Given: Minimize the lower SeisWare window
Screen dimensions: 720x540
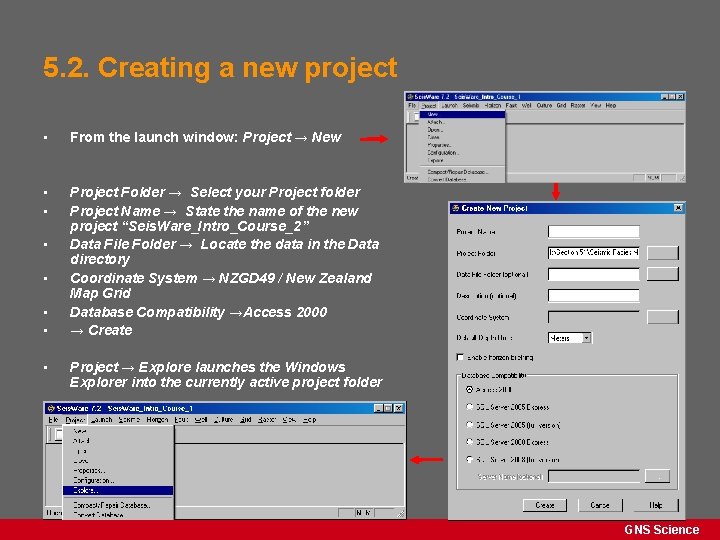Looking at the screenshot, I should 378,408.
